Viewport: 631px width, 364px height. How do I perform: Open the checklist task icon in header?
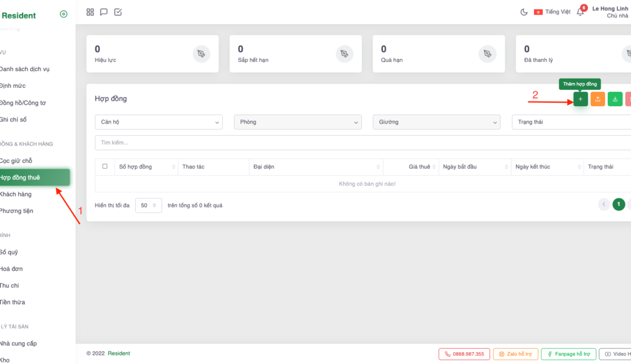click(118, 12)
